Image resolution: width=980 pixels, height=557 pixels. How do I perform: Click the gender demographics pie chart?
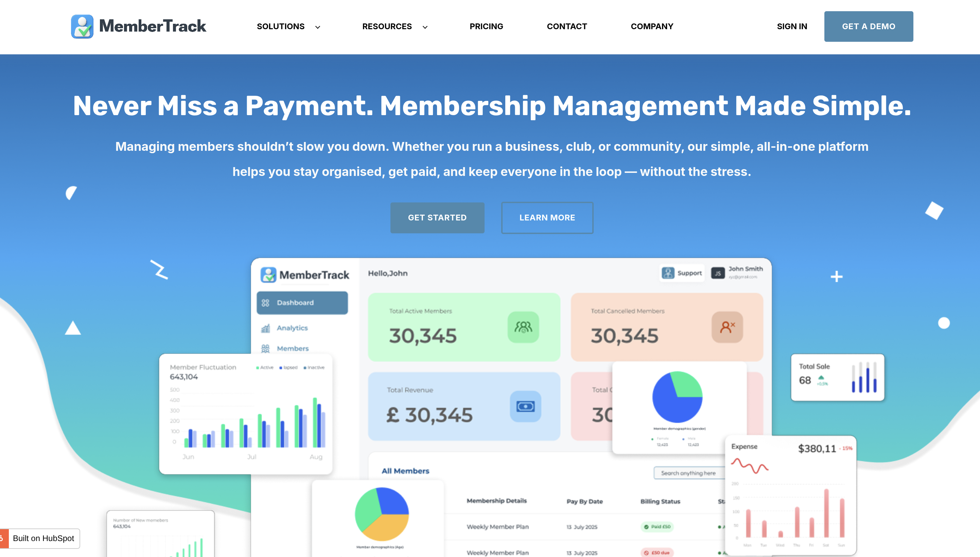point(677,397)
